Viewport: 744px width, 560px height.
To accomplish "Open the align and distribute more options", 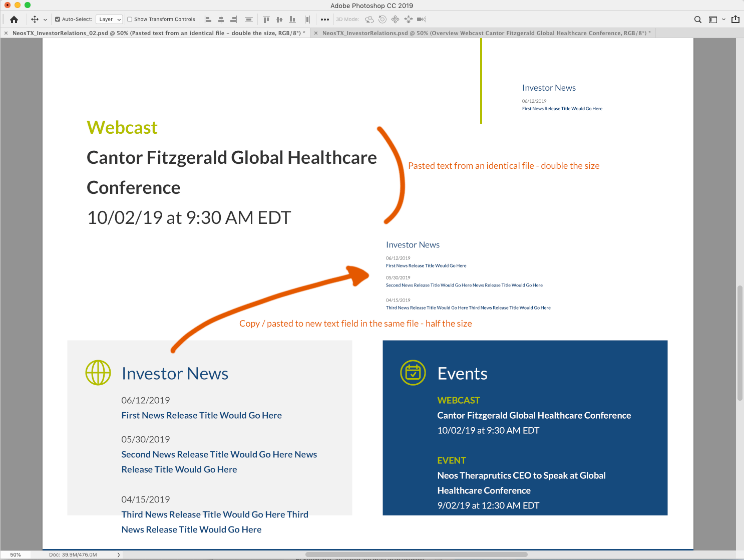I will click(325, 20).
